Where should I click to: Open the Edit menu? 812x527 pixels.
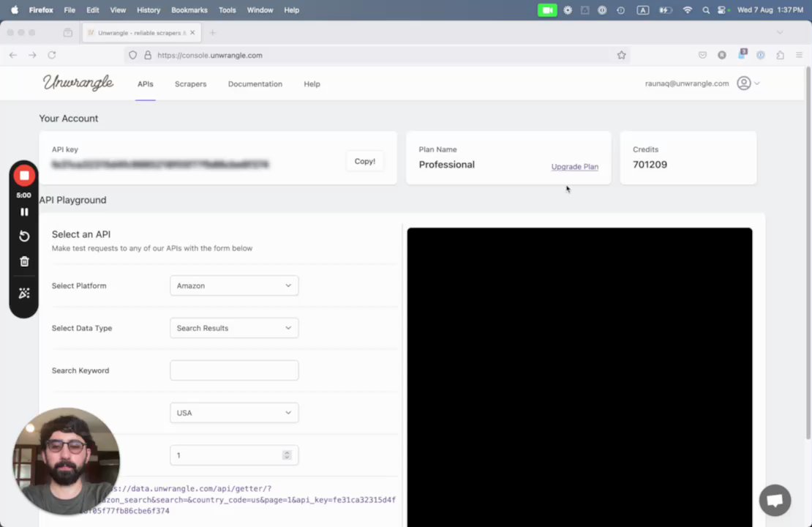93,10
